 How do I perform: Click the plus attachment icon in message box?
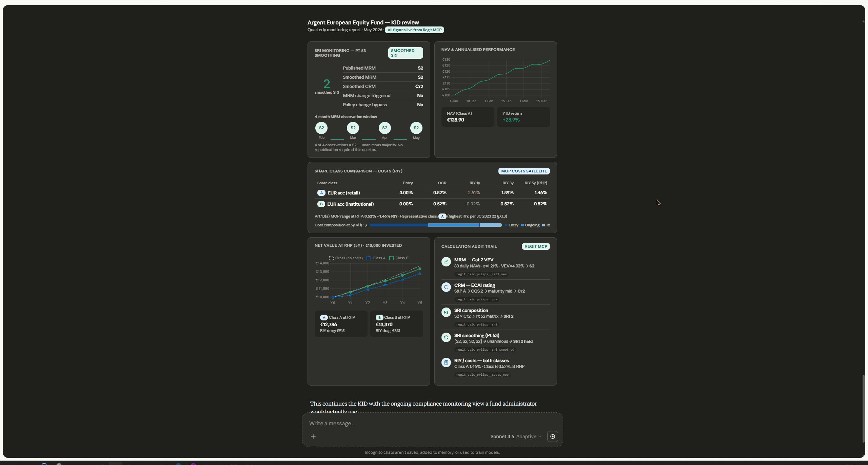tap(313, 436)
